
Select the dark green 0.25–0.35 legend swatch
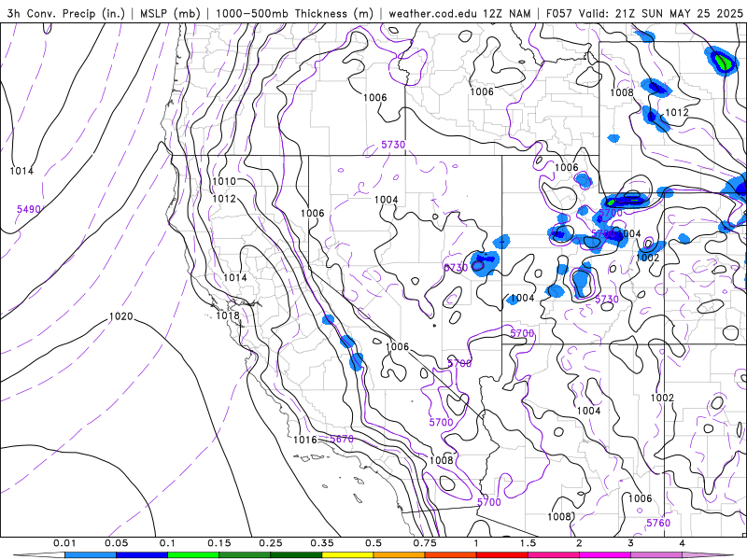(296, 555)
